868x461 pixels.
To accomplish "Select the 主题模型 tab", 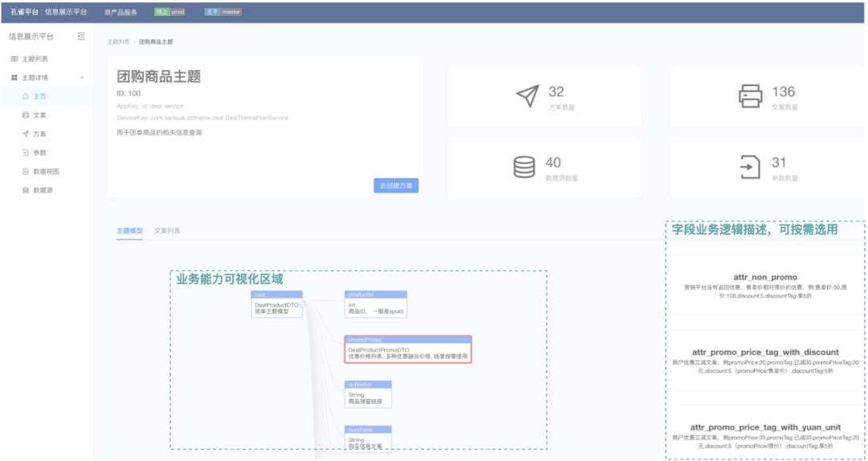I will click(129, 231).
